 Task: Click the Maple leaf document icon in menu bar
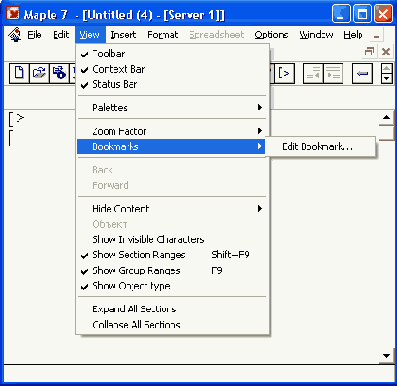point(14,35)
